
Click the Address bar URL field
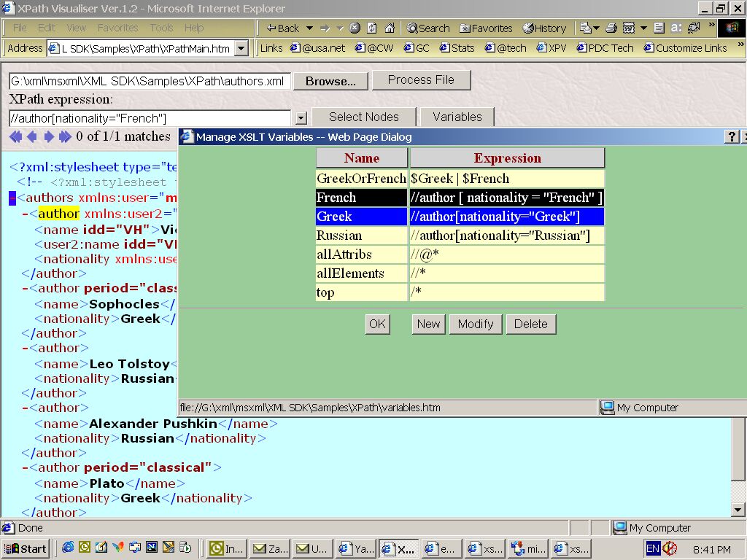click(x=141, y=48)
